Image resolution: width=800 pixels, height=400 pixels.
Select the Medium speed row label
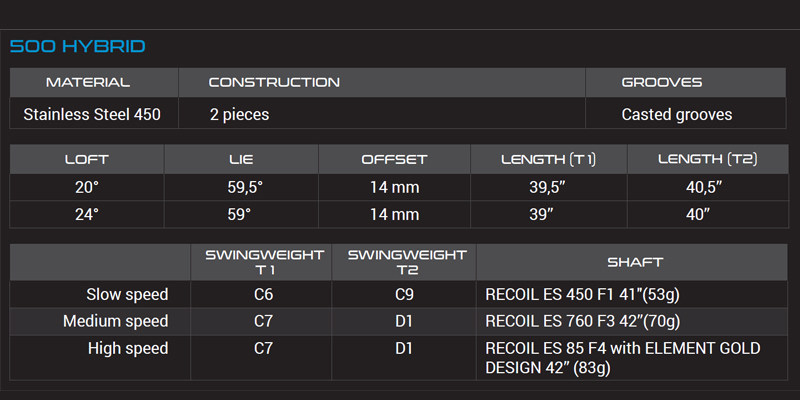click(x=115, y=321)
